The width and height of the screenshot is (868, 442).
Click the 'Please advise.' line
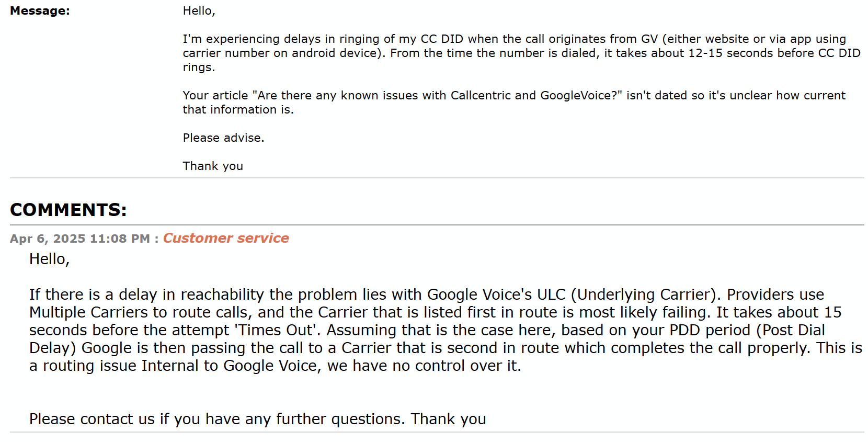click(223, 138)
